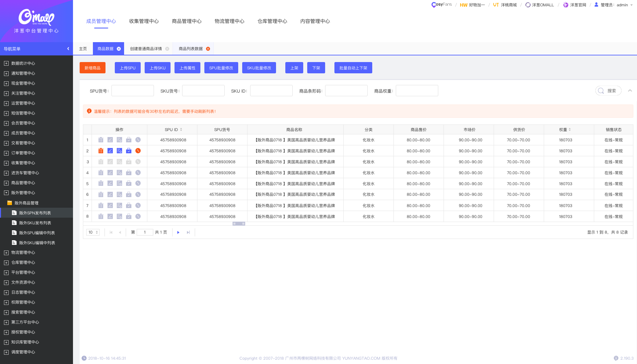This screenshot has width=637, height=364.
Task: Click the disable circle icon in row 7
Action: (x=138, y=206)
